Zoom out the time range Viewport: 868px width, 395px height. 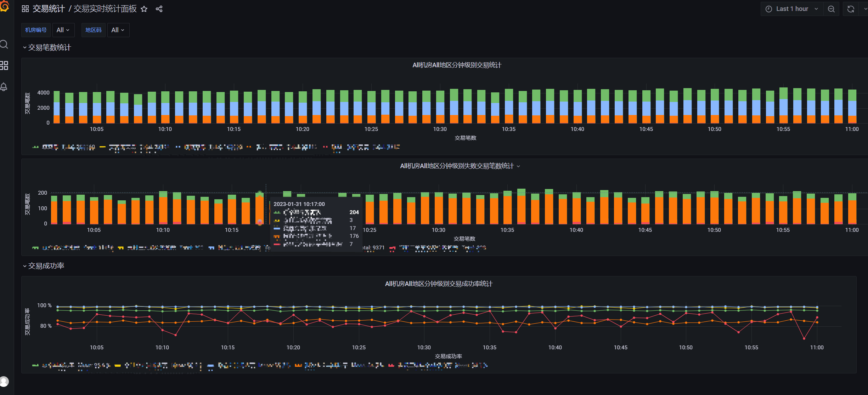831,9
